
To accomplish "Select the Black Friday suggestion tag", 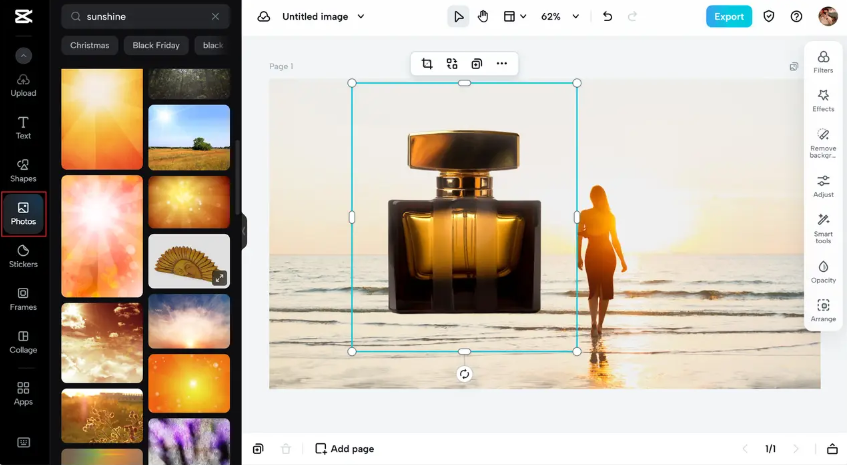I will (x=156, y=45).
